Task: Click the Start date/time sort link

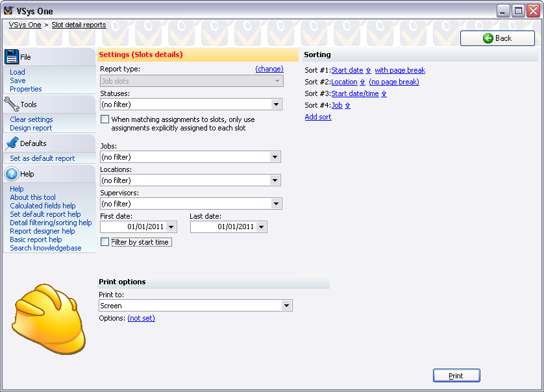Action: click(x=355, y=93)
